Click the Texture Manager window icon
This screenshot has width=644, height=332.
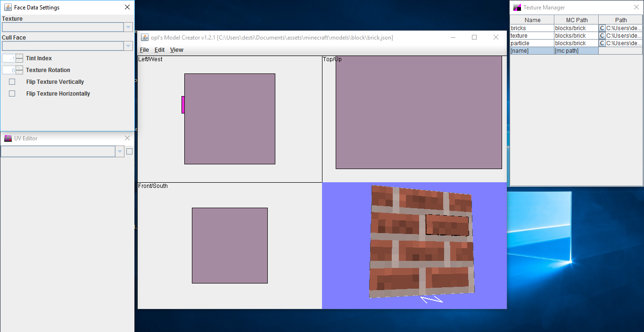[x=517, y=7]
